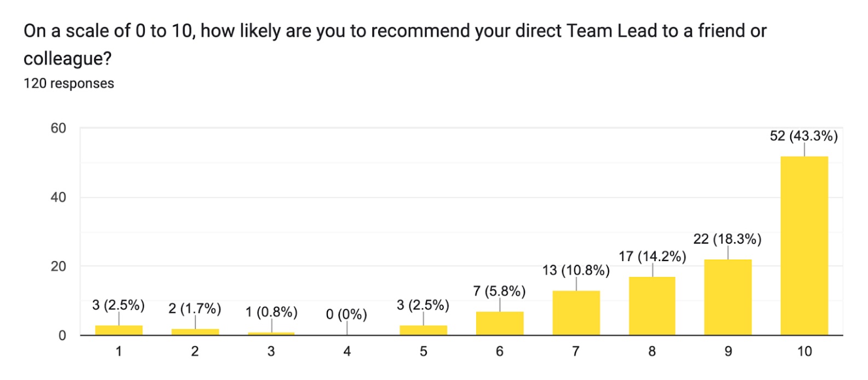Click the yellow bar for rating 1
The width and height of the screenshot is (868, 380).
119,330
